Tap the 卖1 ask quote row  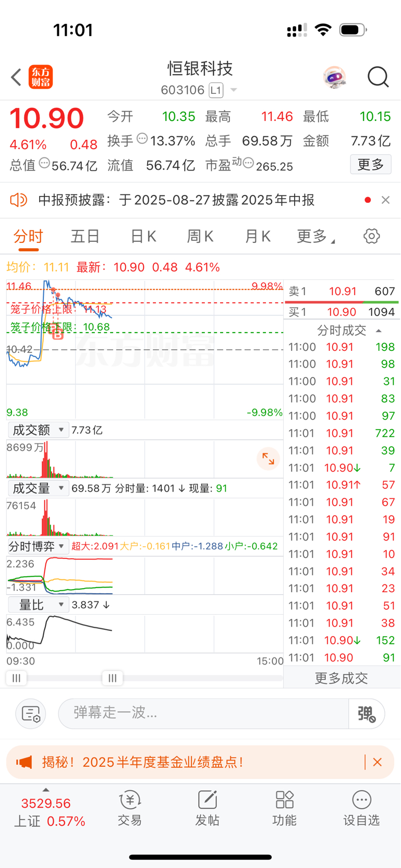tap(342, 291)
